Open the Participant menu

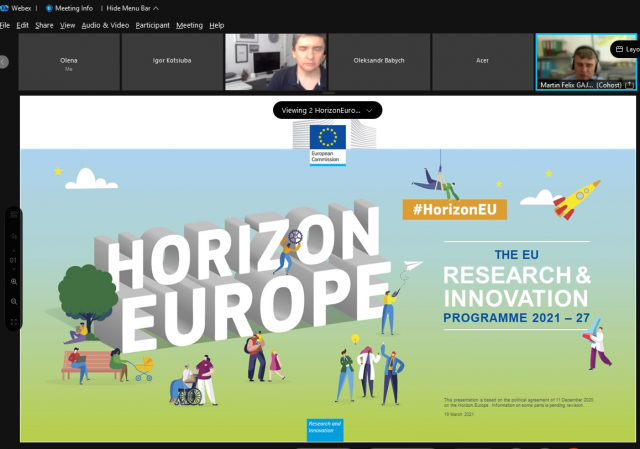(153, 25)
